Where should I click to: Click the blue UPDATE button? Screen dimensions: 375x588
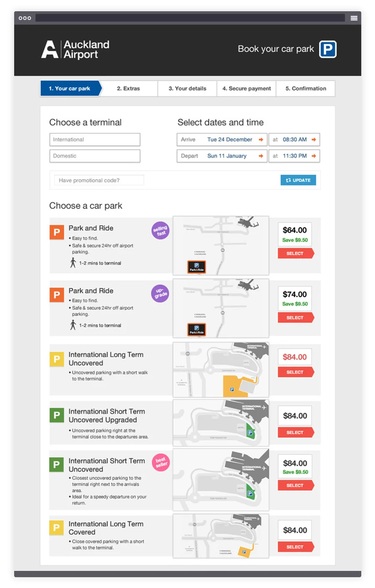pos(298,180)
